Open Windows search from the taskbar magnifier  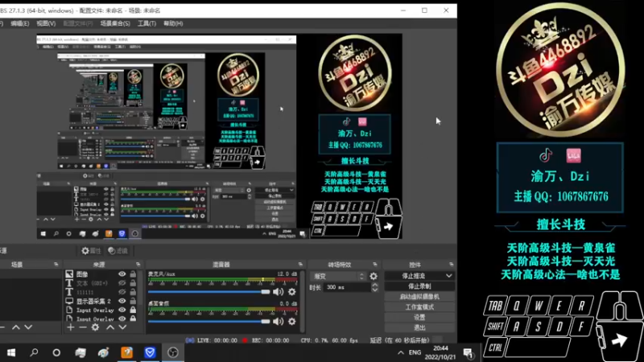pos(34,352)
